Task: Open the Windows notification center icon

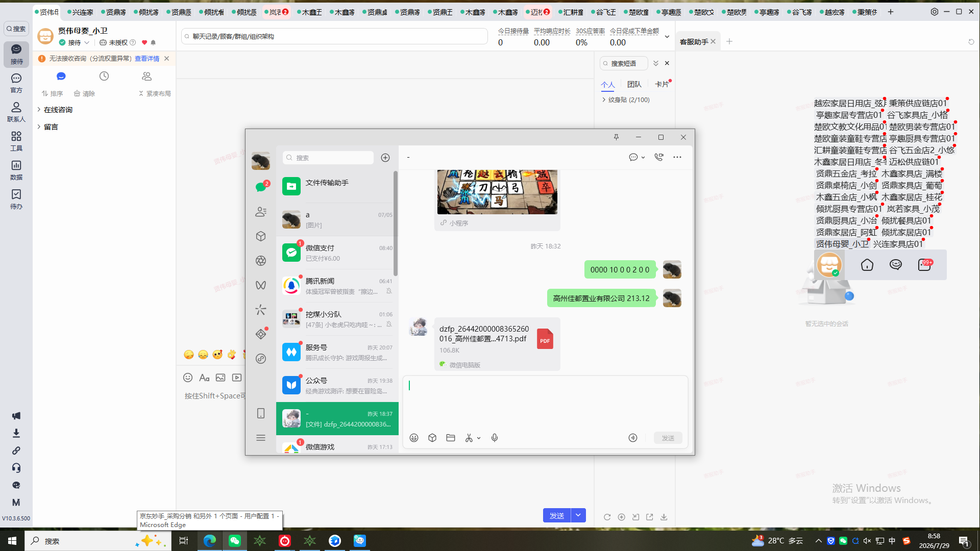Action: coord(964,541)
